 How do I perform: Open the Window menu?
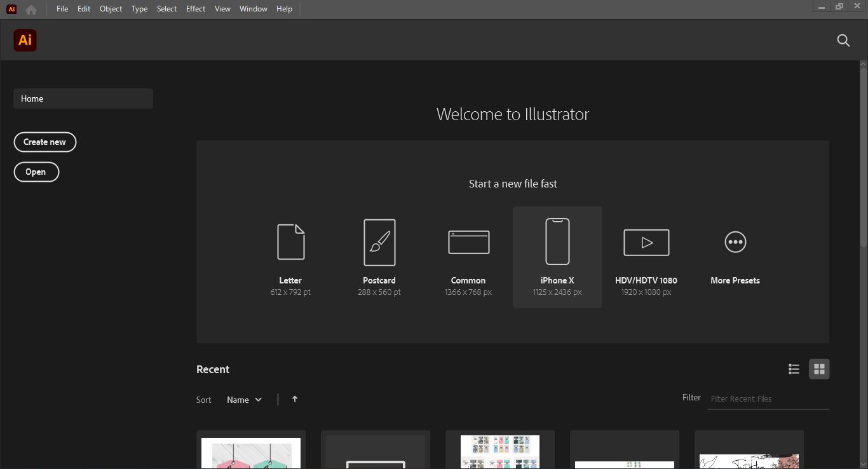253,9
